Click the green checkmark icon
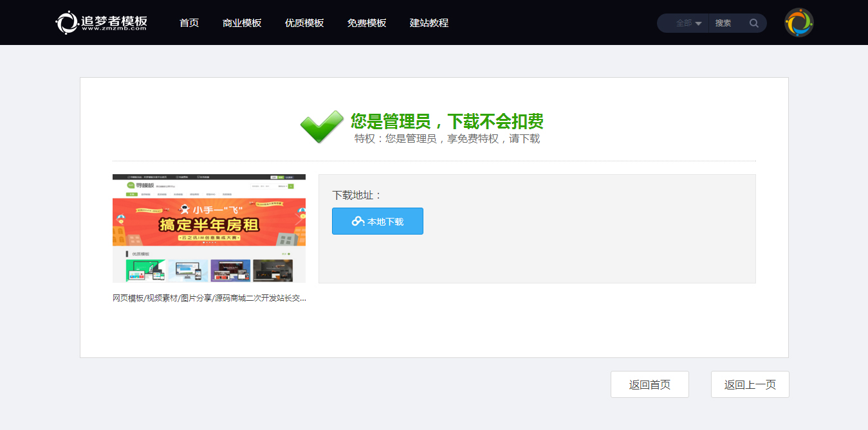 coord(322,127)
